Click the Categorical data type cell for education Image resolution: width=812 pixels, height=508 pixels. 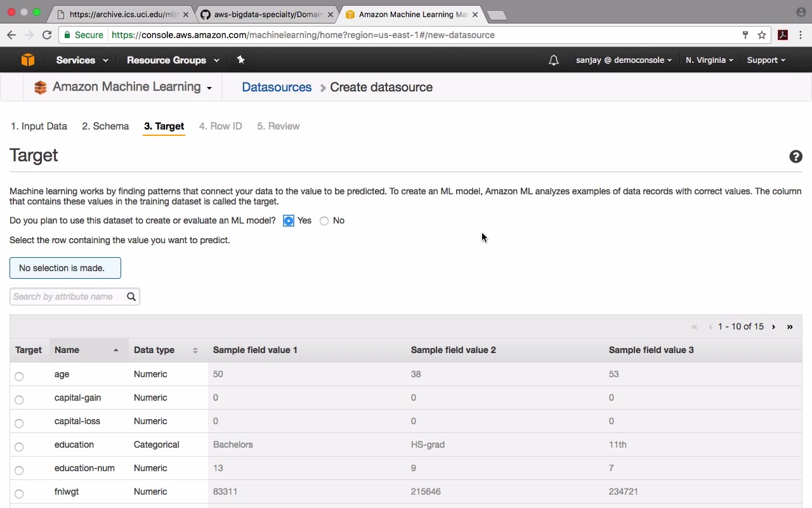(x=157, y=444)
